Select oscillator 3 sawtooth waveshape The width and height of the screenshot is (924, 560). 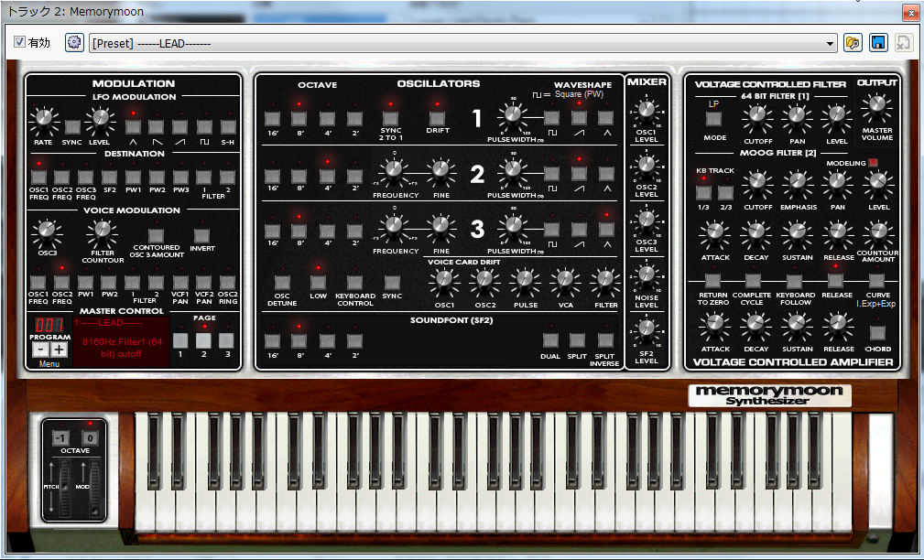pos(580,229)
